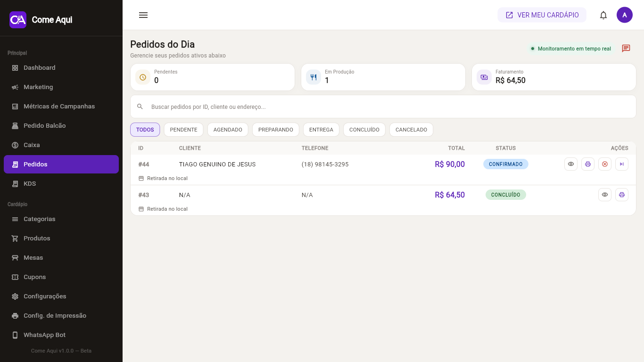Click the CONFIRMADO status badge

click(x=506, y=164)
